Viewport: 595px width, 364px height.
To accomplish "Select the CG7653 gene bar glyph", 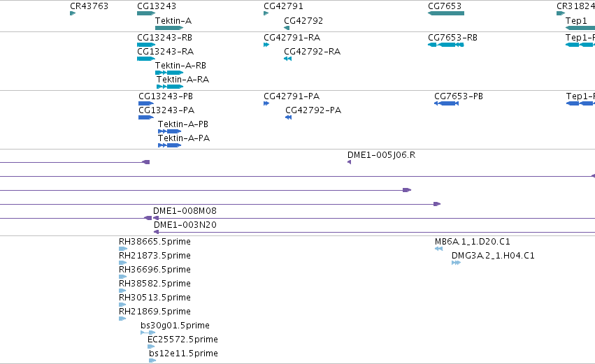I will click(x=446, y=13).
